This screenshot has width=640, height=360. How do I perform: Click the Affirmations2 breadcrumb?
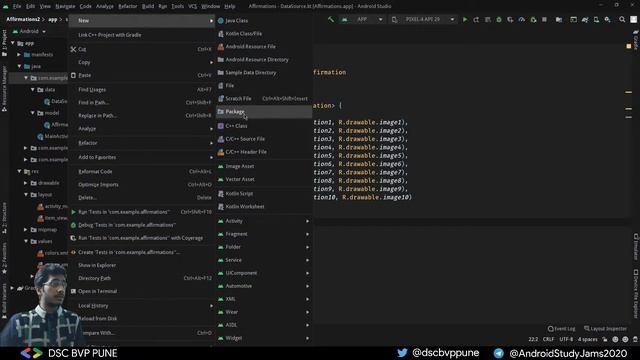[x=23, y=19]
